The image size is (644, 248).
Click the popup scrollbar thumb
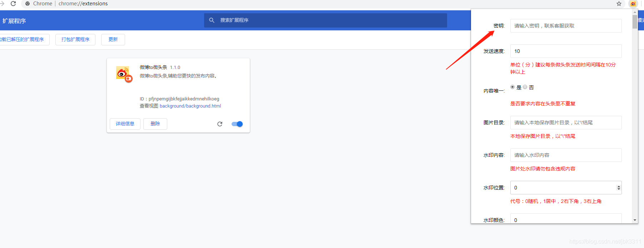coord(635,22)
